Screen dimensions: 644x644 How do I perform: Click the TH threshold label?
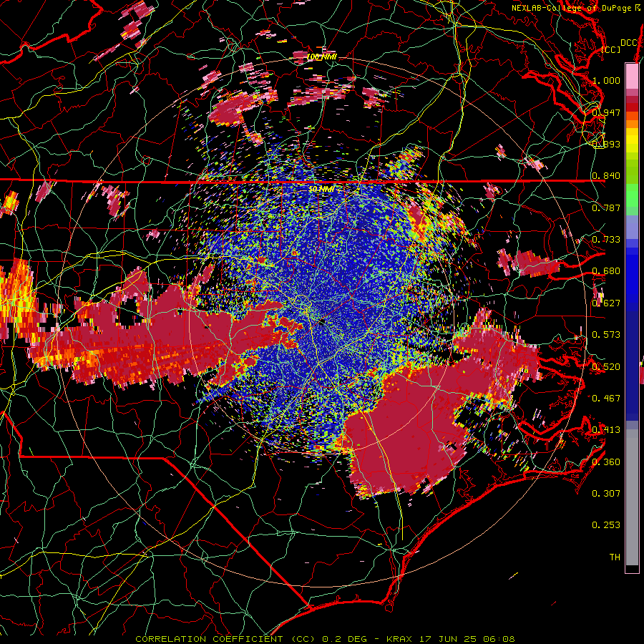point(615,557)
